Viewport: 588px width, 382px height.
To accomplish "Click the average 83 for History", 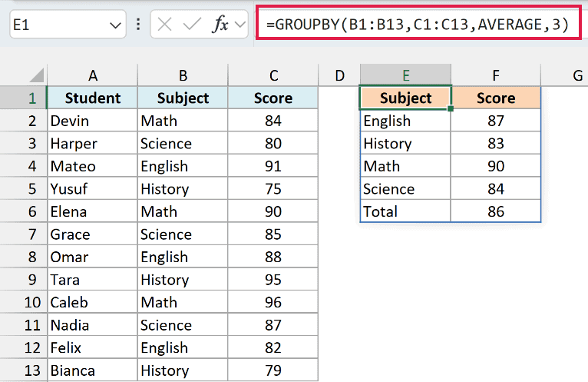I will click(x=496, y=144).
